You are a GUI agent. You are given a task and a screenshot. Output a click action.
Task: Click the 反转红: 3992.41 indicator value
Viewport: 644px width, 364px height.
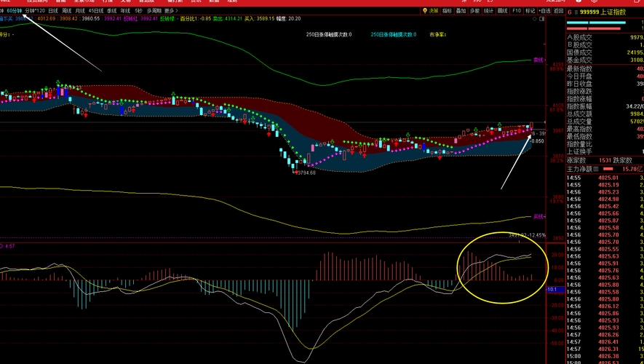140,18
